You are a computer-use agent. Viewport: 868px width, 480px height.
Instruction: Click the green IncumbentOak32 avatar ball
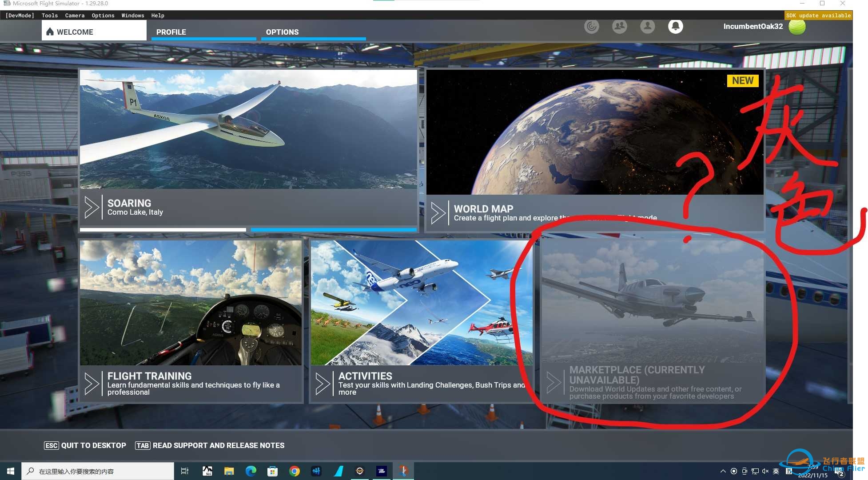pos(797,27)
